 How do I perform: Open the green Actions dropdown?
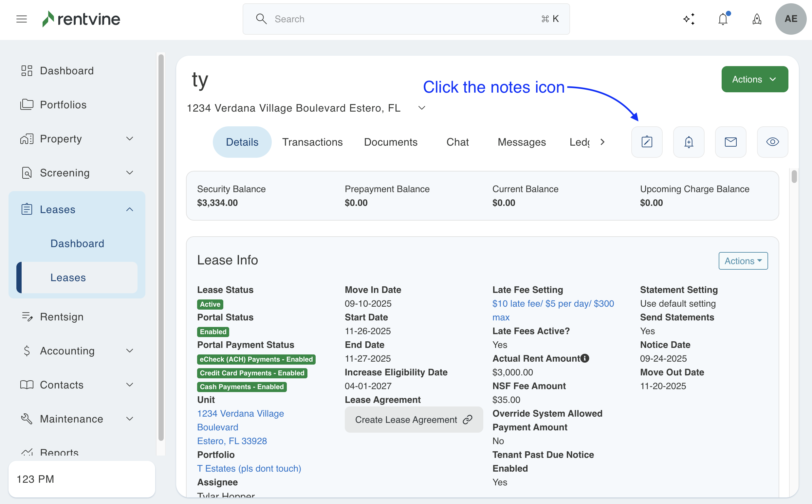(x=754, y=79)
